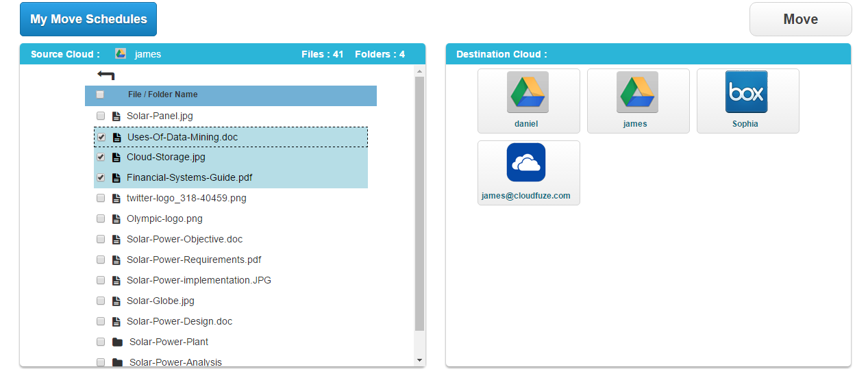Click the back arrow icon above file list

click(106, 75)
